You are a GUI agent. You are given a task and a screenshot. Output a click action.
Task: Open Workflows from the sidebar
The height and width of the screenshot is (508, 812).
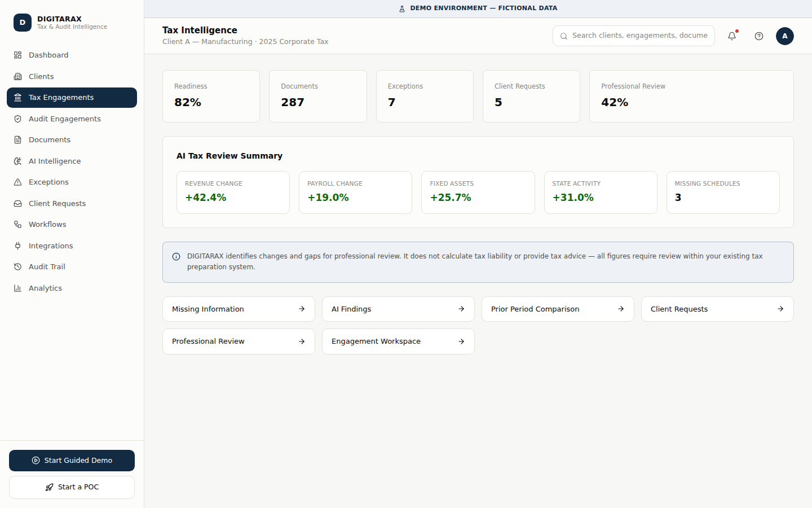pyautogui.click(x=72, y=225)
